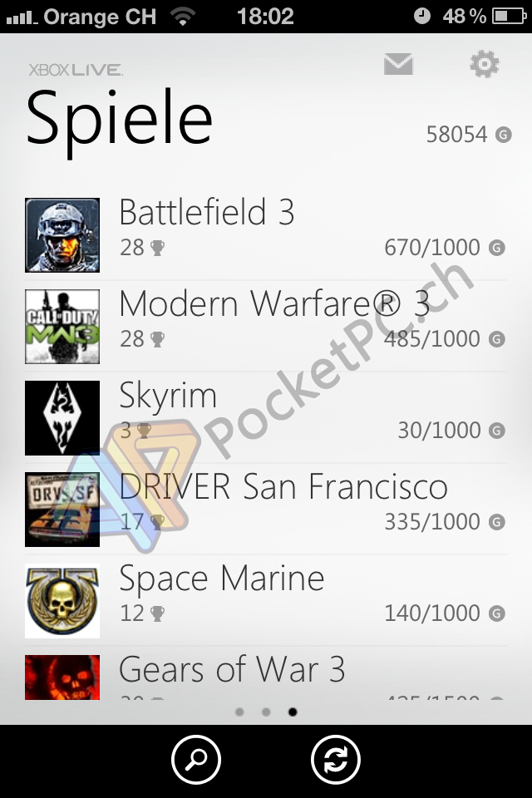Open the Gears of War 3 entry

tap(266, 677)
